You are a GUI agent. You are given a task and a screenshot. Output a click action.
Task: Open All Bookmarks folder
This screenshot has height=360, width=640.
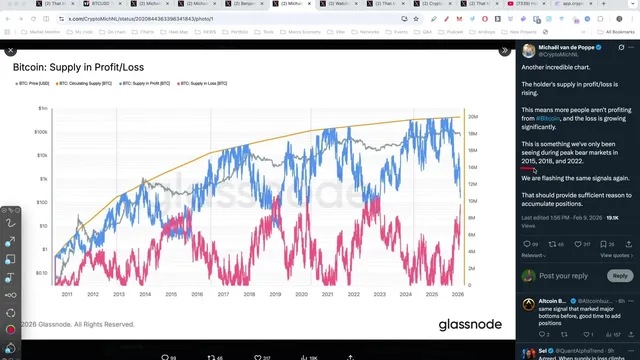[616, 32]
